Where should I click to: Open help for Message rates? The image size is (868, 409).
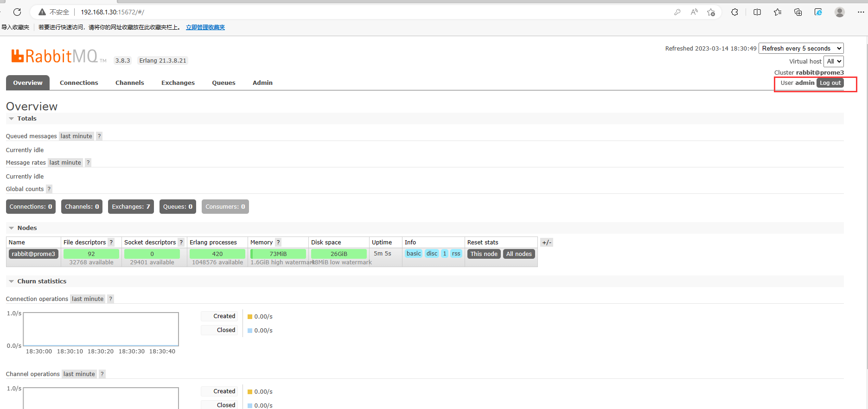point(88,162)
